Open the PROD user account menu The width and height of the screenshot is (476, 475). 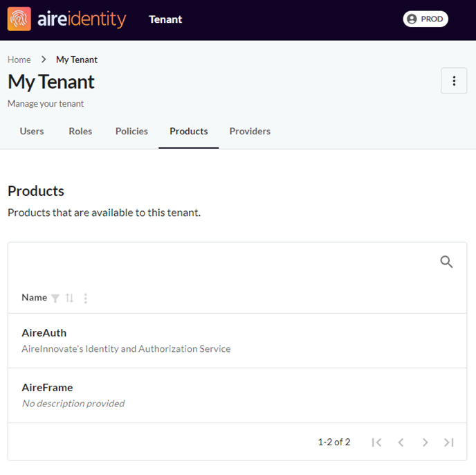tap(425, 19)
